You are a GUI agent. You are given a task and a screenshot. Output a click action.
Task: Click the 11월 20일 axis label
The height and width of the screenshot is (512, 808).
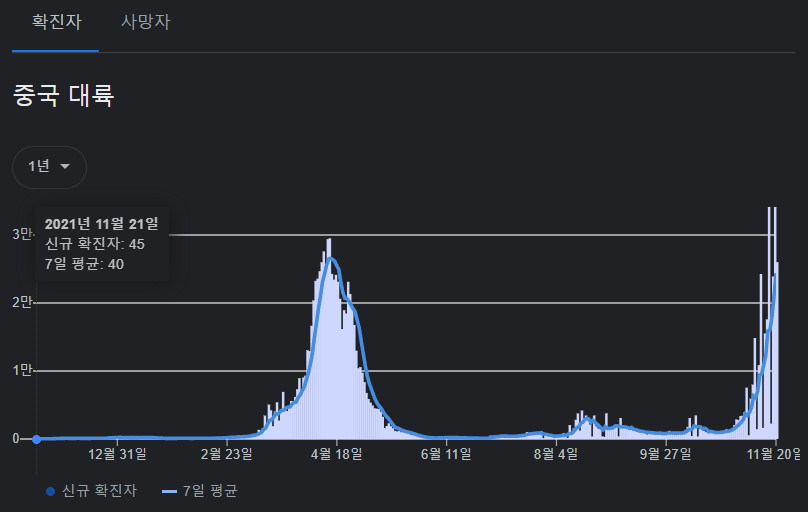tap(774, 454)
